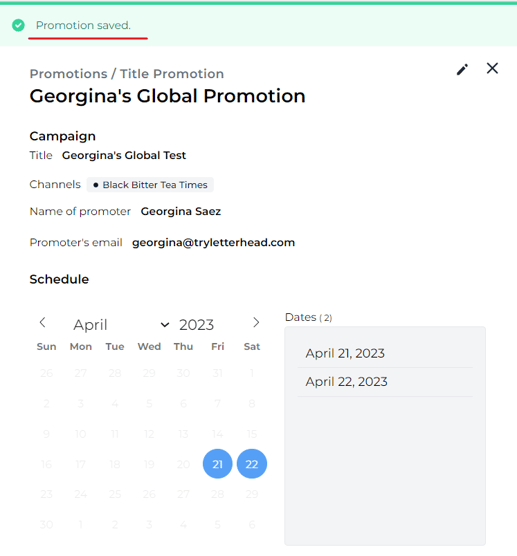Click the Georgina's Global Test campaign title
Image resolution: width=517 pixels, height=556 pixels.
point(124,155)
